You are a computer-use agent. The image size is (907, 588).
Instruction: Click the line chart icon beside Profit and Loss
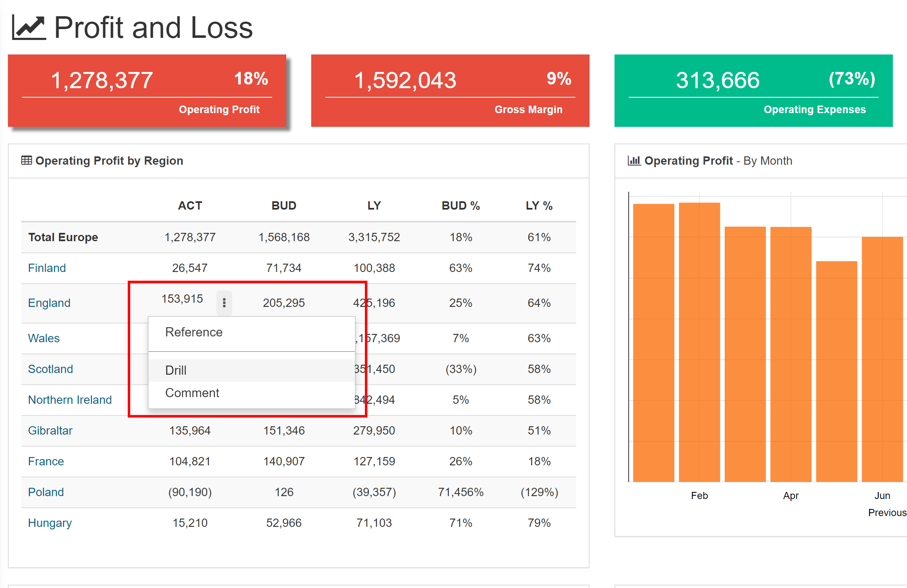[29, 27]
